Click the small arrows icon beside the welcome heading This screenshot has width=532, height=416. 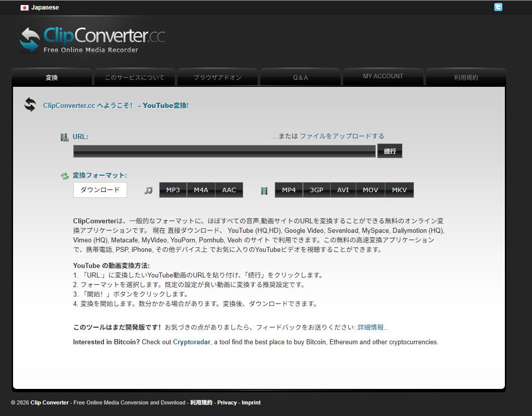tap(30, 104)
